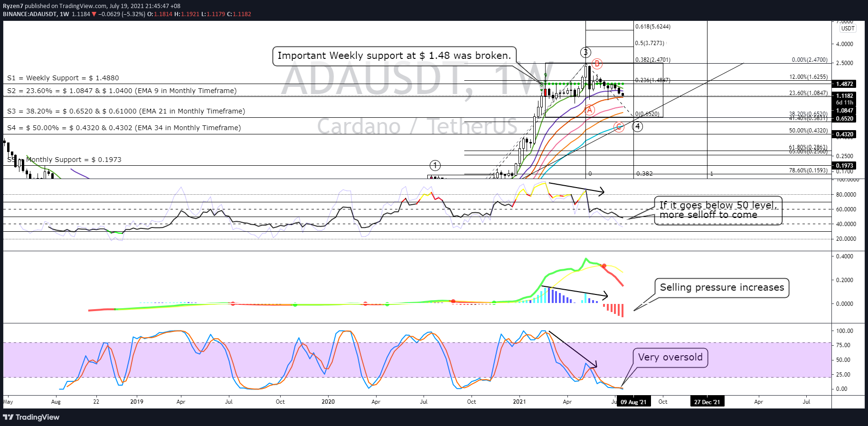Click the 78.60%(0.1593) retracement label

coord(809,170)
